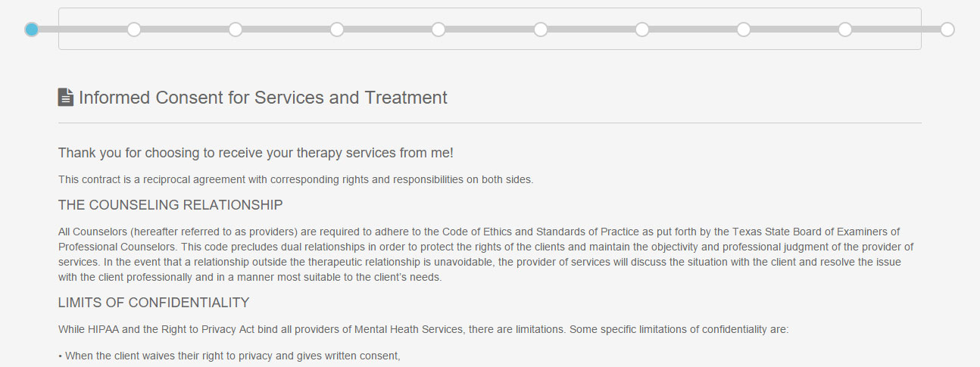Open the sixth progress step circle
Viewport: 980px width, 367px height.
[541, 30]
